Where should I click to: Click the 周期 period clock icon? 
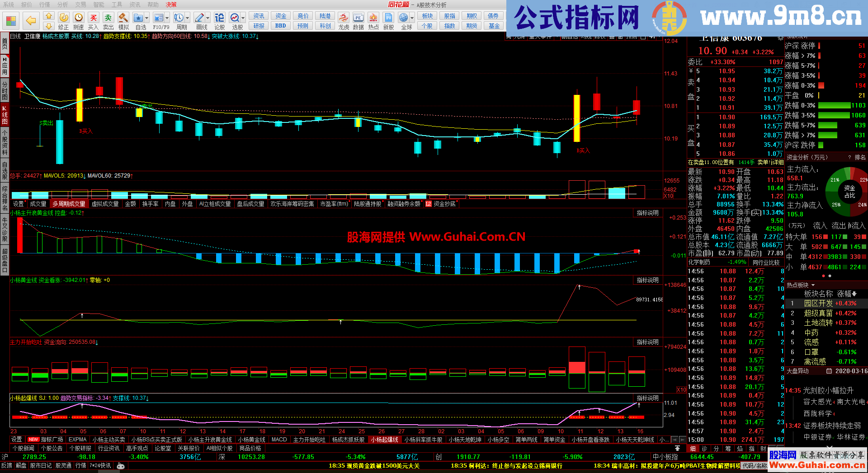pyautogui.click(x=179, y=18)
